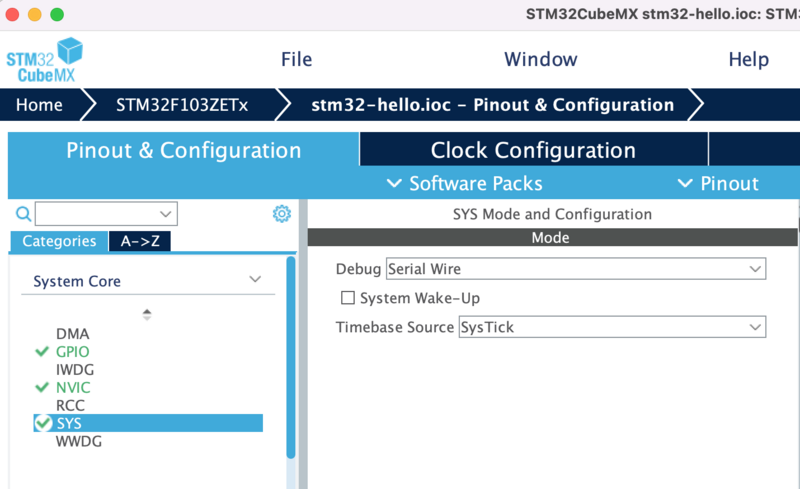
Task: Open the File menu
Action: pos(296,59)
